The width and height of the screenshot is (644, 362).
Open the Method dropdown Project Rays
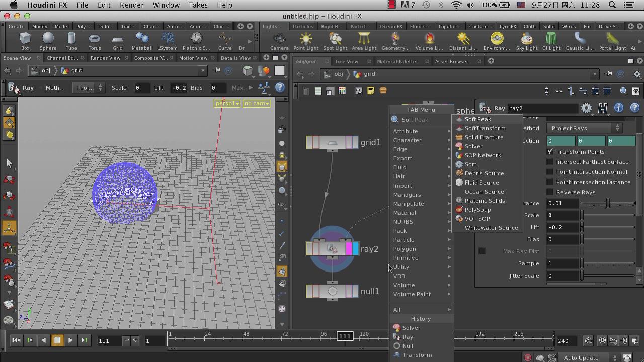point(585,128)
